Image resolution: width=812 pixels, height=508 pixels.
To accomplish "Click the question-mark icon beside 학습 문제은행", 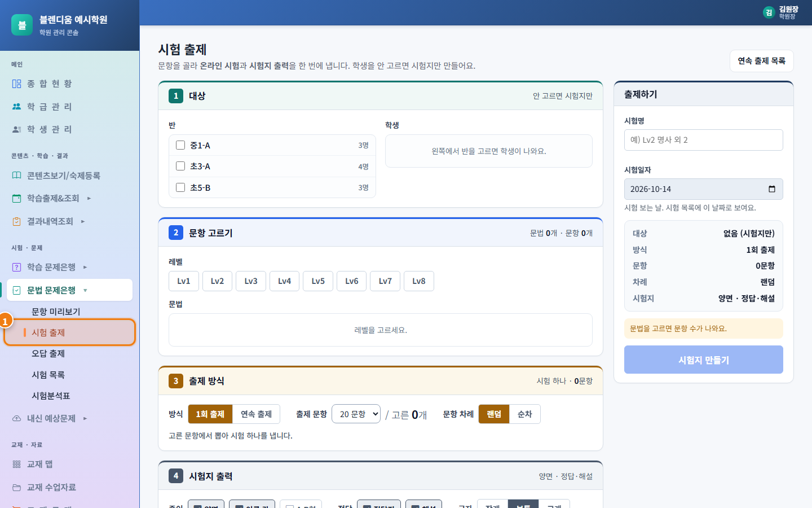I will click(x=16, y=267).
